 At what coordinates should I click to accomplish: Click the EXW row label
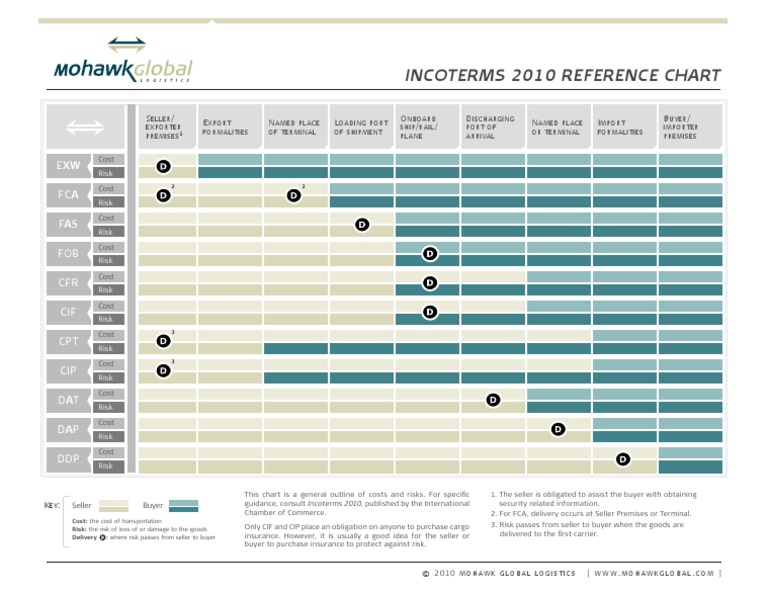coord(69,166)
